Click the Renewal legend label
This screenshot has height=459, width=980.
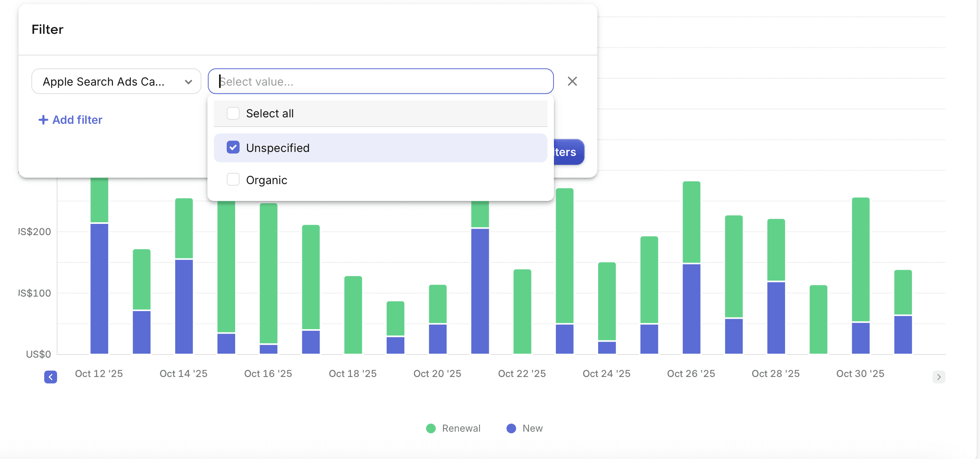(461, 428)
